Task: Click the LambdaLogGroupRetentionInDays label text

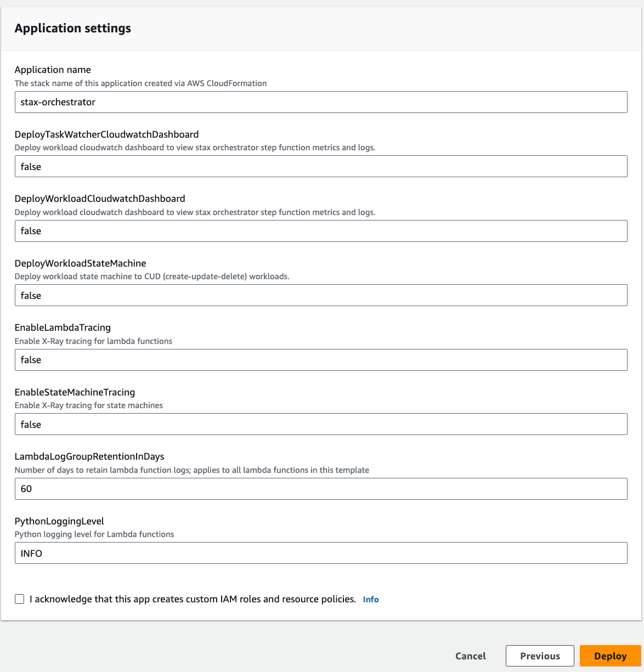Action: [89, 456]
